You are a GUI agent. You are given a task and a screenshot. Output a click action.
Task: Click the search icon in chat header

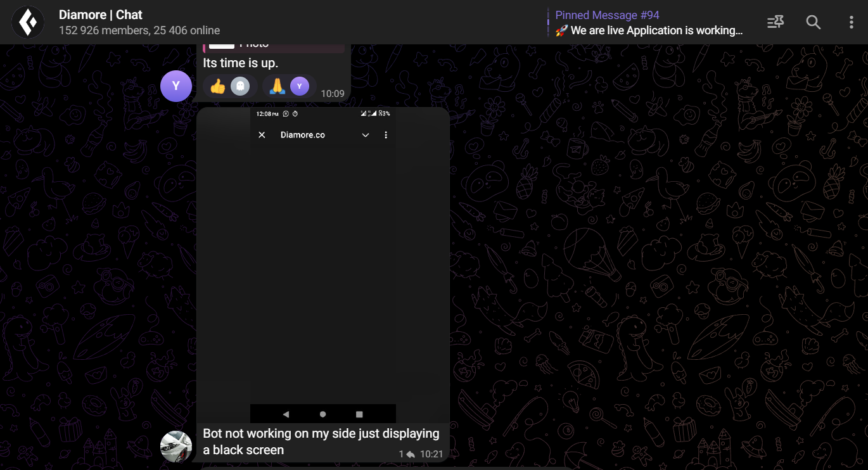[813, 22]
